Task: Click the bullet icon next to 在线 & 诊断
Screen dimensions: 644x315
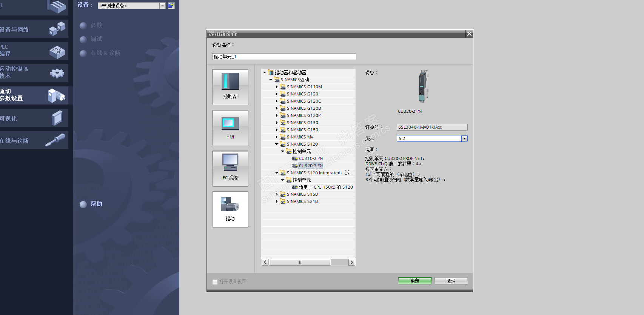Action: (83, 53)
